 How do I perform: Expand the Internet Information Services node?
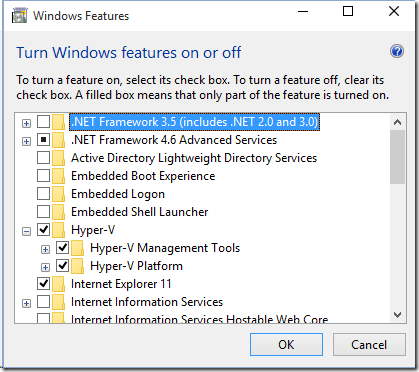[x=26, y=303]
